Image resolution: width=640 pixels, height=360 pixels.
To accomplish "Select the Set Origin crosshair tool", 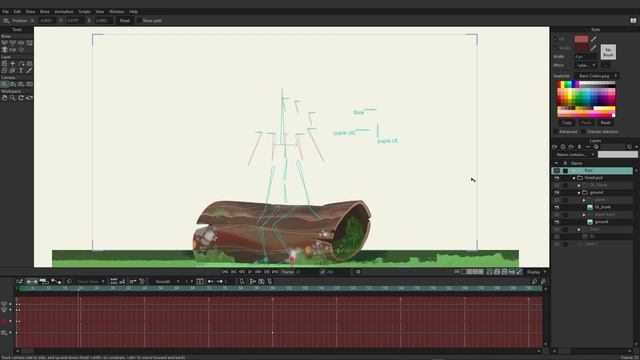I will pos(13,64).
